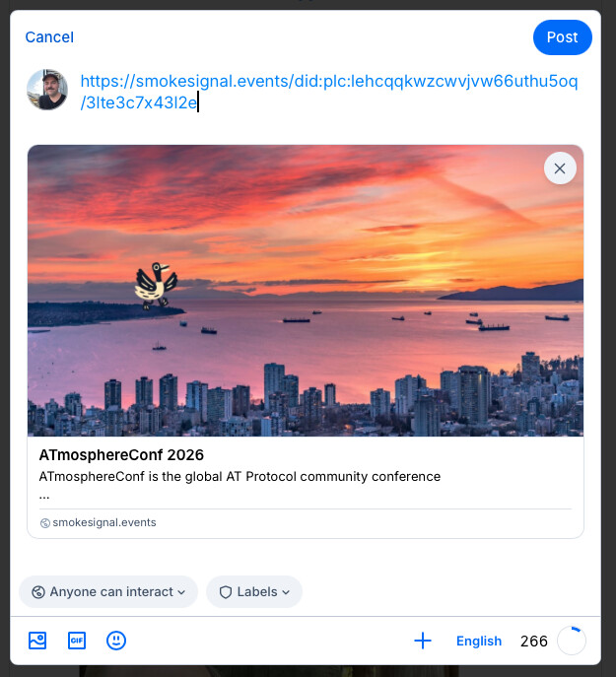Click the globe icon beside smokesignal.events

pos(45,523)
